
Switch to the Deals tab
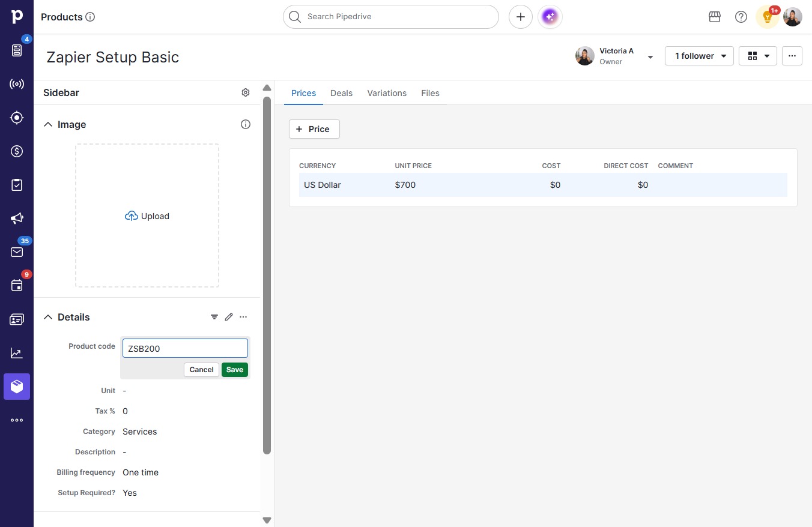pos(342,93)
